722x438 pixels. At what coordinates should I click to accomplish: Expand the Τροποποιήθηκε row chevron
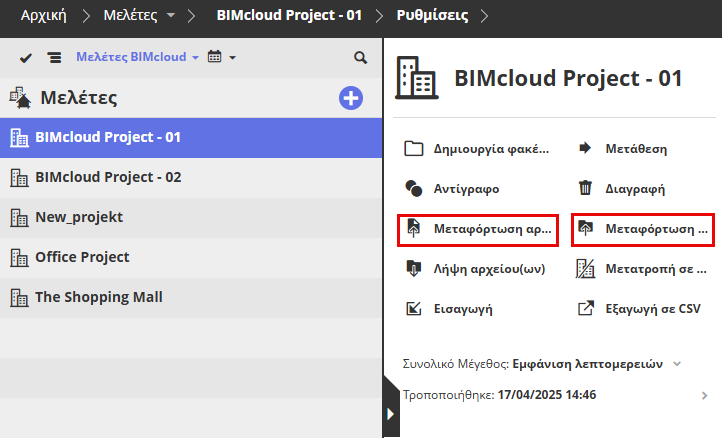point(704,396)
